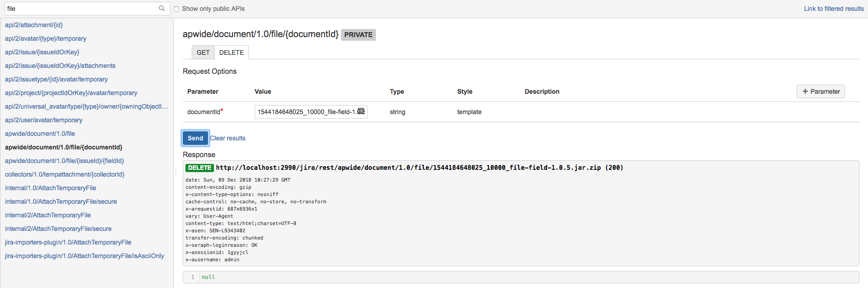Switch to the GET method tab
868x288 pixels.
coord(203,53)
